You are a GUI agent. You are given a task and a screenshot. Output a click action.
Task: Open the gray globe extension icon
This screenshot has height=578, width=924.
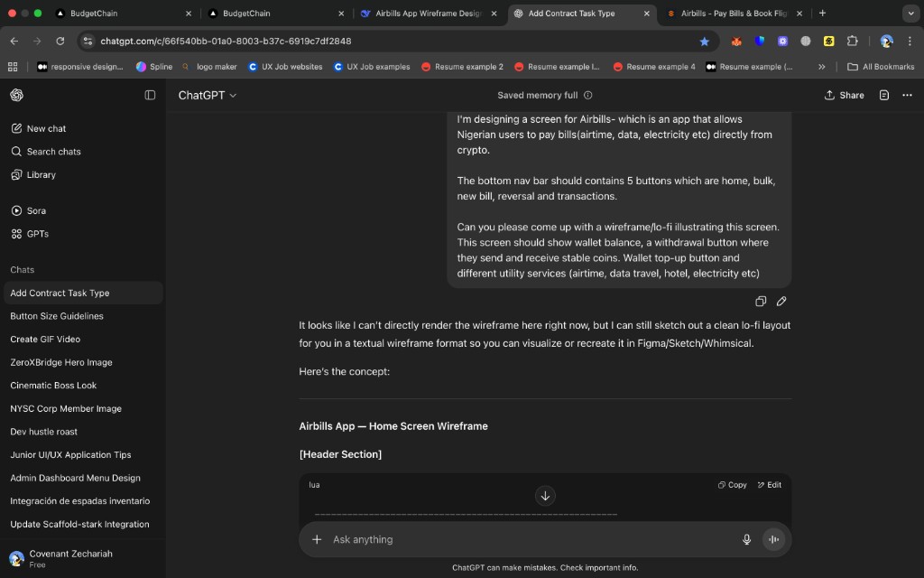pos(806,42)
